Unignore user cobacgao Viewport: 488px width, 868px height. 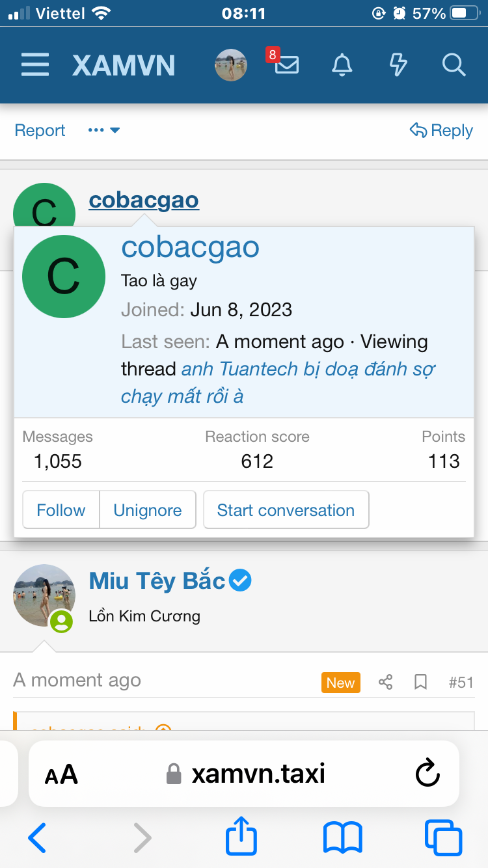148,510
